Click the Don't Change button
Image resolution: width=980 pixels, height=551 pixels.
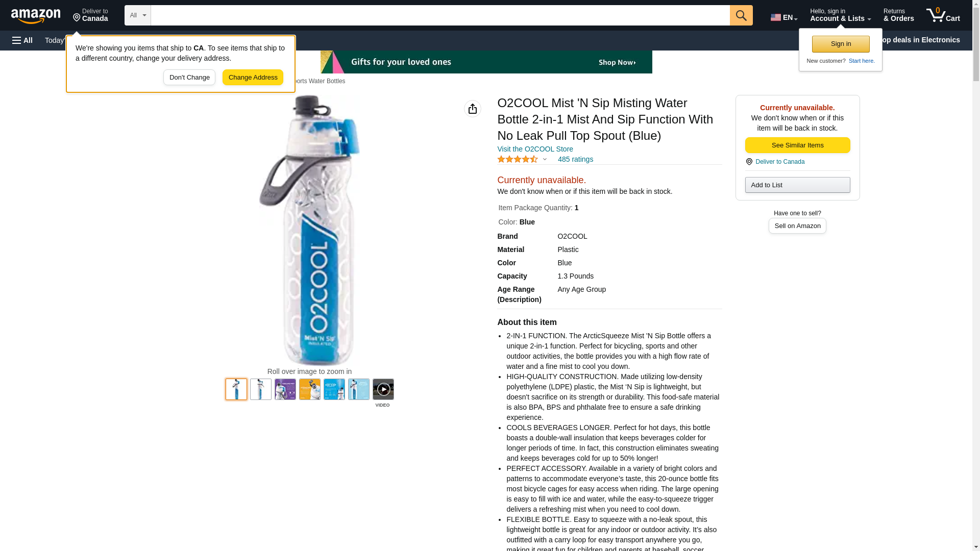point(189,78)
